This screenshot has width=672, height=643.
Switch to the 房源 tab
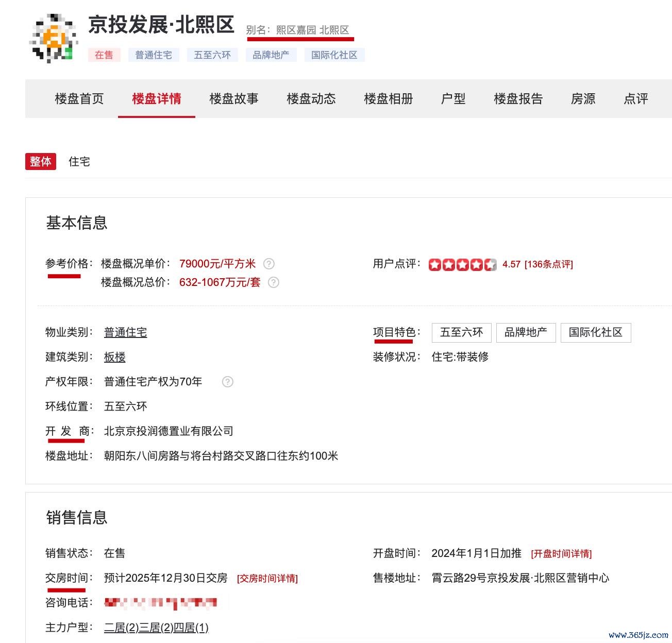coord(583,99)
